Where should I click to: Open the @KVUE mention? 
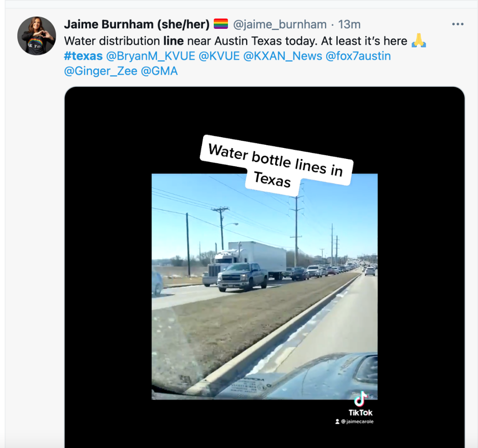point(219,56)
